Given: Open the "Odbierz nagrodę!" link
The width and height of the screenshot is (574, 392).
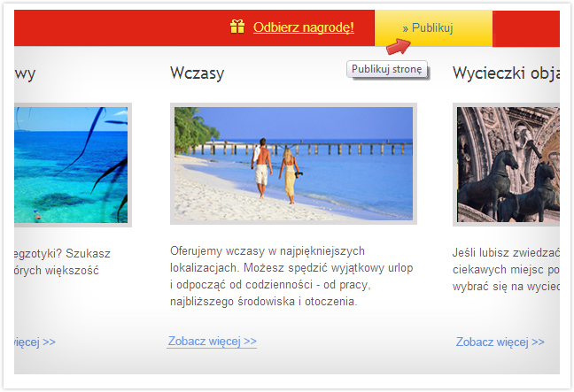Looking at the screenshot, I should [x=303, y=27].
